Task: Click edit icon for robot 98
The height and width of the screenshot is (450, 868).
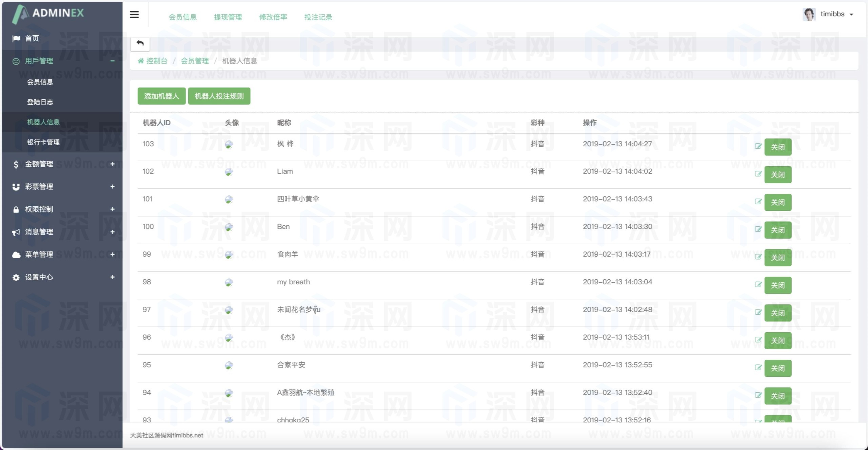Action: [x=758, y=285]
